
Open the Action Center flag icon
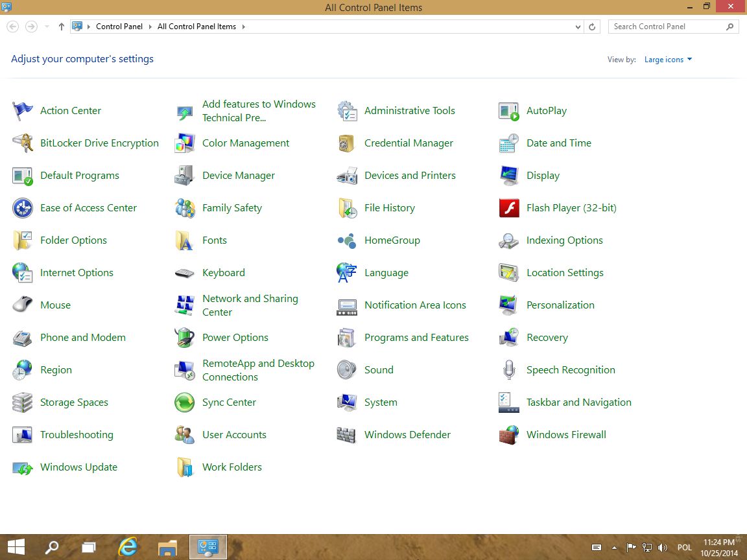tap(23, 111)
